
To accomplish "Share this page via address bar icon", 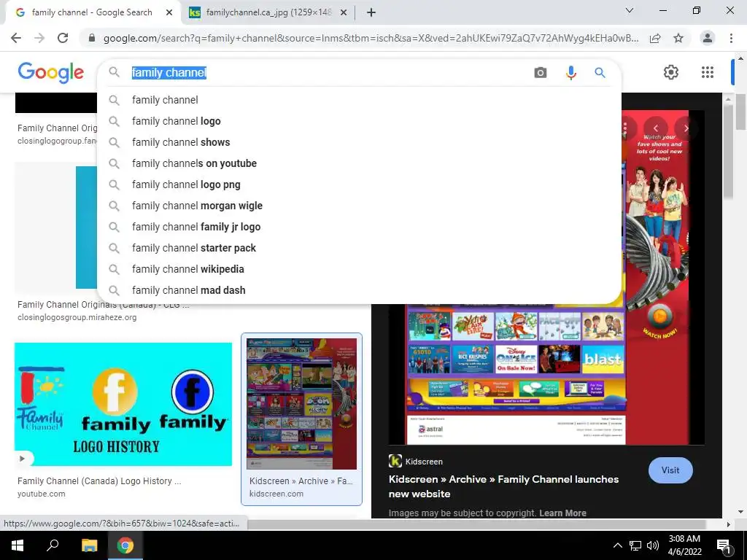I will click(x=655, y=38).
